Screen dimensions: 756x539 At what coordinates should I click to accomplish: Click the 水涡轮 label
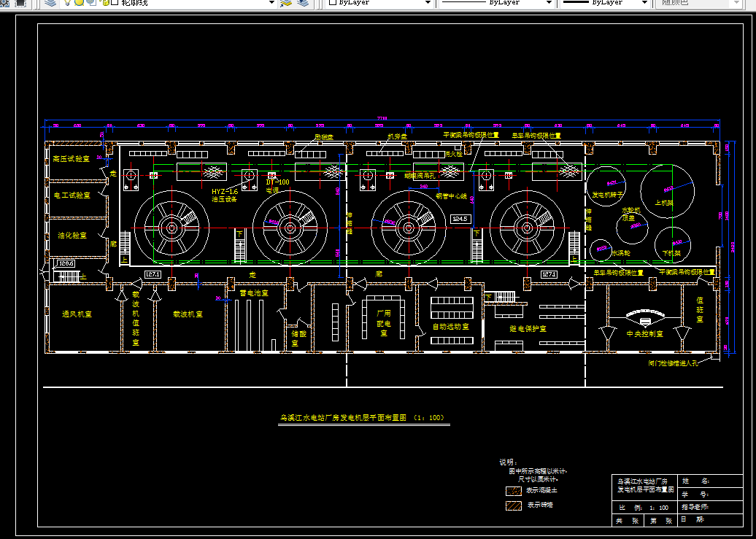621,252
